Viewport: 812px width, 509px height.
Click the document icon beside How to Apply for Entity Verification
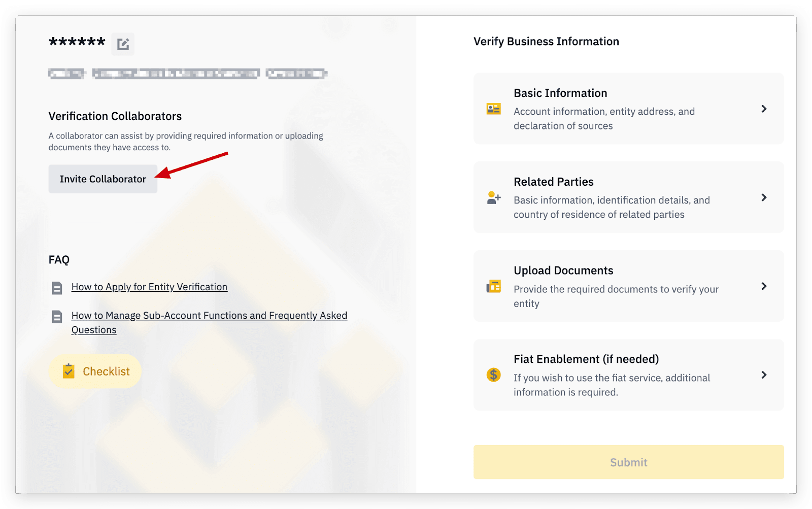tap(57, 288)
